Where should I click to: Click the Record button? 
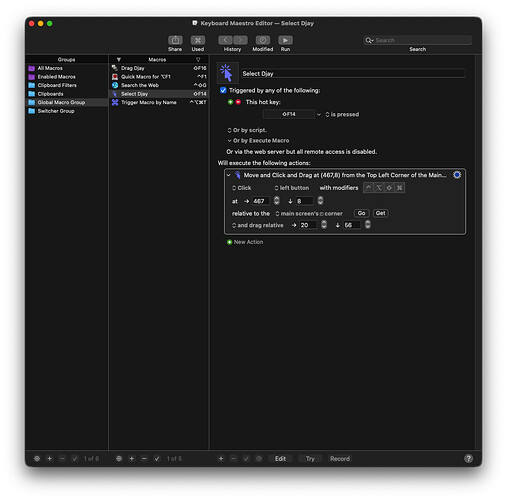(340, 459)
